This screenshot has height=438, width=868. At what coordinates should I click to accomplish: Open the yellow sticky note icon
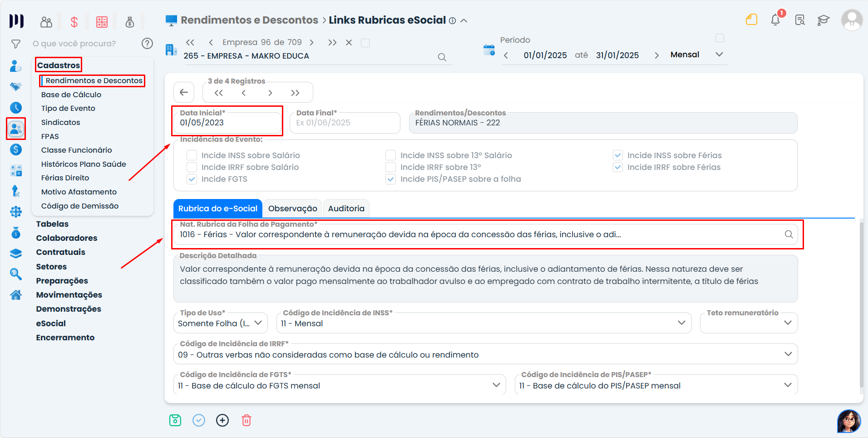[x=751, y=20]
